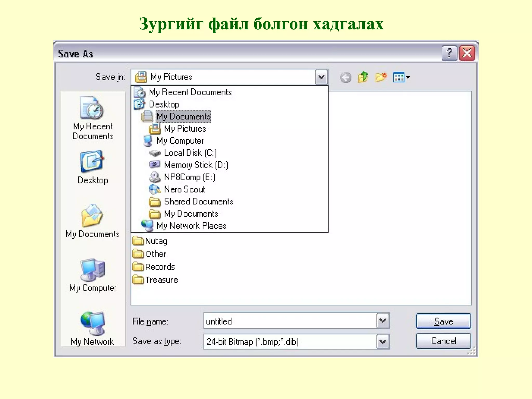
Task: Open the Views menu icon
Action: pos(401,77)
